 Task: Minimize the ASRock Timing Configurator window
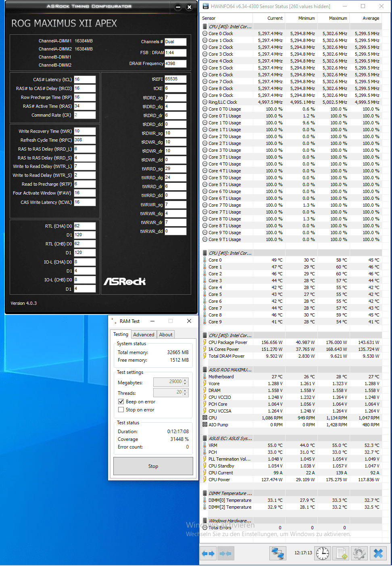178,7
